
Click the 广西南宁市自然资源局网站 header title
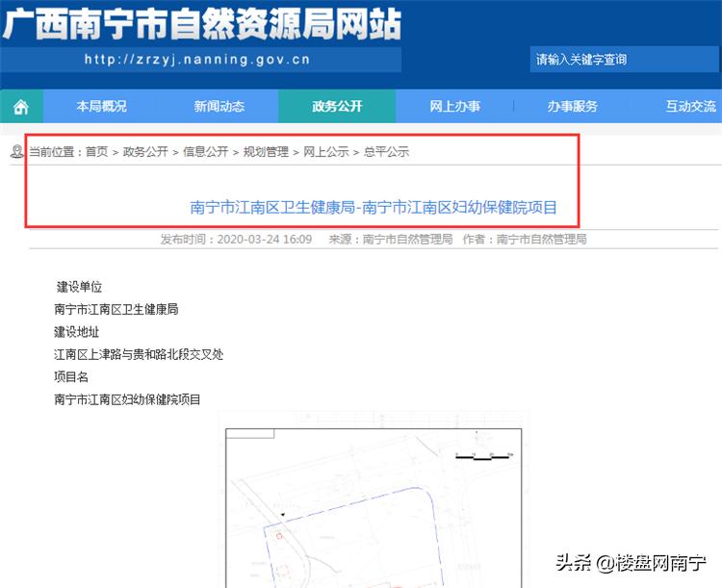(x=202, y=24)
